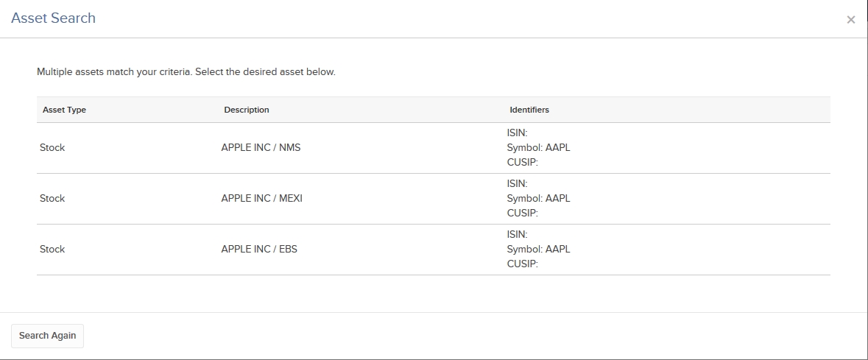Click the CUSIP label in the NMS row
Viewport: 868px width, 360px height.
522,162
